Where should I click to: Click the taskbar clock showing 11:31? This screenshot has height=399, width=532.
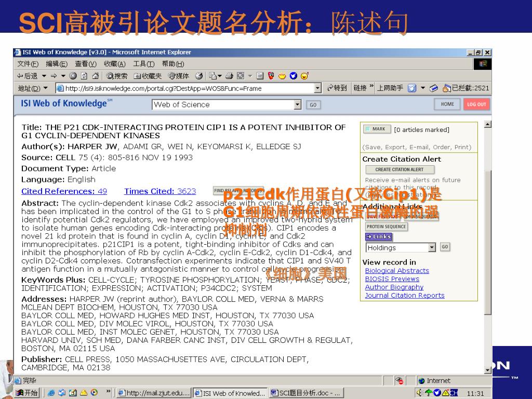(x=475, y=394)
